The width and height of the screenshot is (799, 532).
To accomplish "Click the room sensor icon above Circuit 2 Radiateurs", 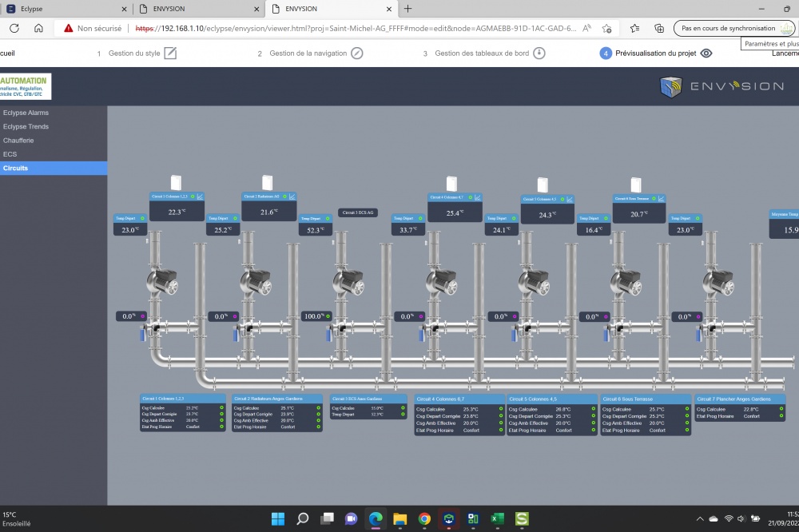I will click(x=268, y=182).
